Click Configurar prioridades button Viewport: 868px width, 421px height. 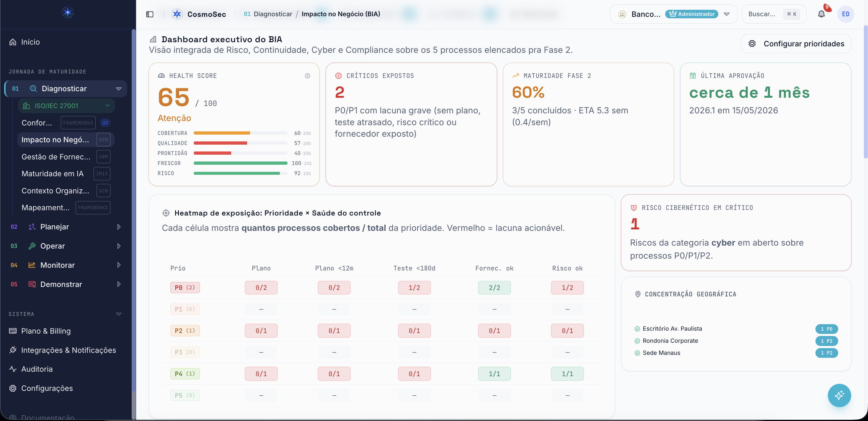[x=796, y=44]
